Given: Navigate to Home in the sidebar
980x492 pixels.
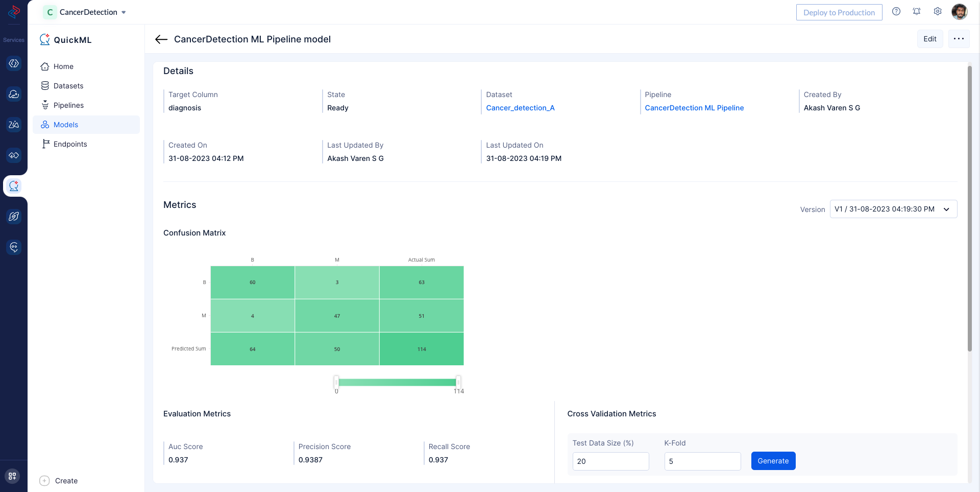Looking at the screenshot, I should click(63, 66).
